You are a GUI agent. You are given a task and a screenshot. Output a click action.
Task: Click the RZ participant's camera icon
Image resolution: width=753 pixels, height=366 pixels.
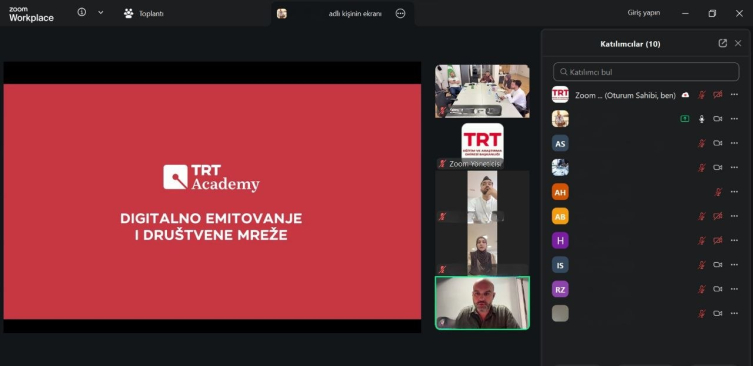(x=717, y=289)
